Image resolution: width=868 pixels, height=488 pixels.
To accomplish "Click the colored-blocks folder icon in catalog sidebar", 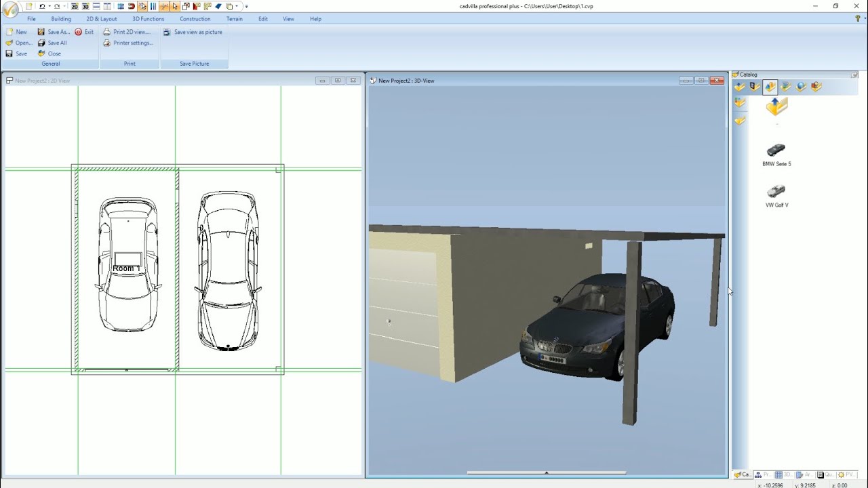I will [740, 103].
